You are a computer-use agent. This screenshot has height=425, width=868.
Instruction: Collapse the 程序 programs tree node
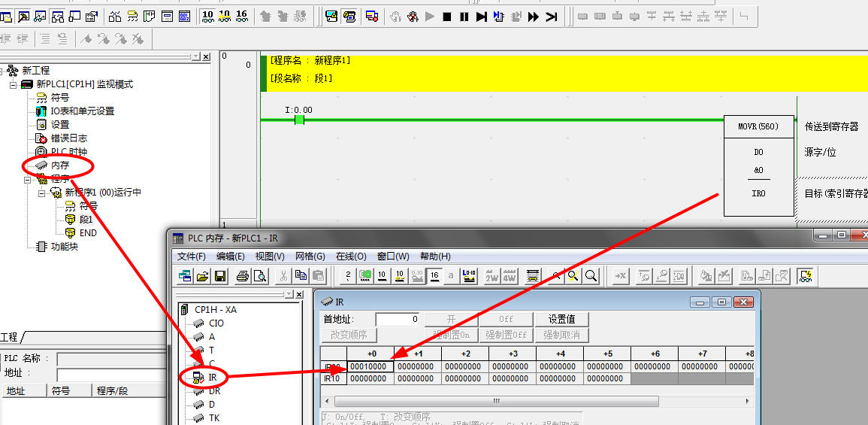27,179
